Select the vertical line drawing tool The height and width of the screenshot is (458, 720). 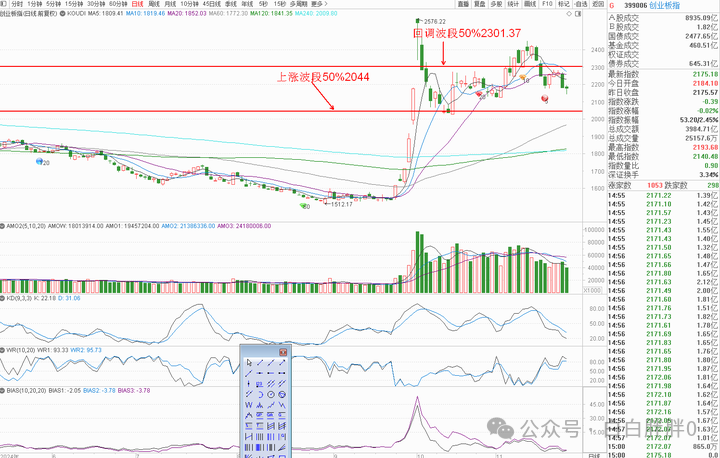249,384
